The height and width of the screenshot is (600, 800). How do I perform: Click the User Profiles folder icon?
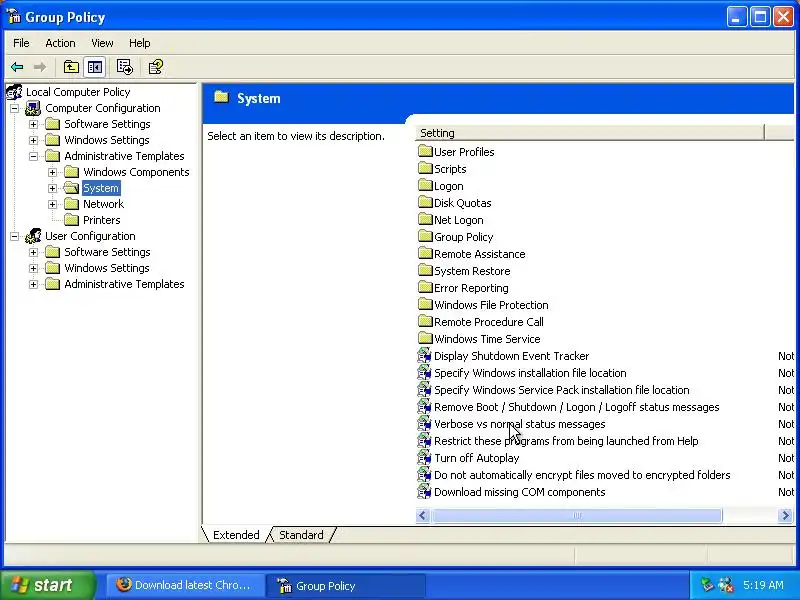pos(425,151)
